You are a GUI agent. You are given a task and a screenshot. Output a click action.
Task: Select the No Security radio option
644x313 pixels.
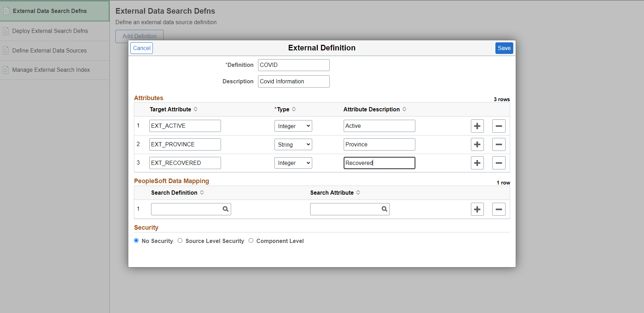coord(136,241)
